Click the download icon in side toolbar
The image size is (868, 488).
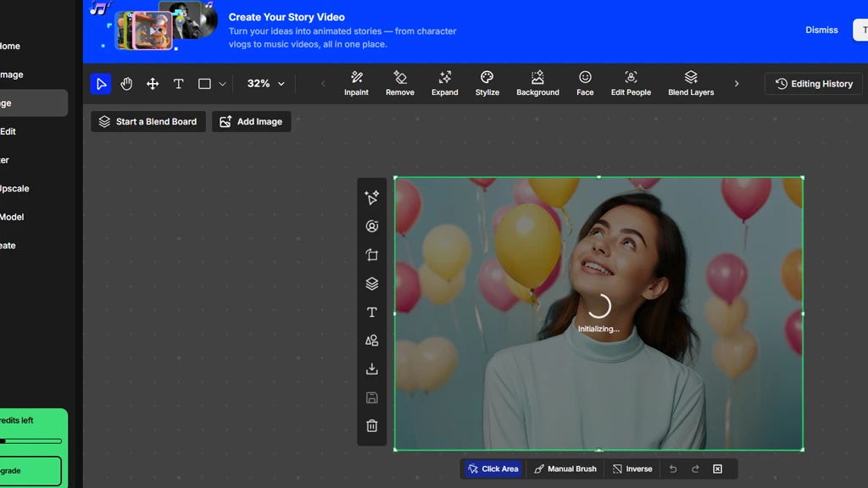(371, 369)
